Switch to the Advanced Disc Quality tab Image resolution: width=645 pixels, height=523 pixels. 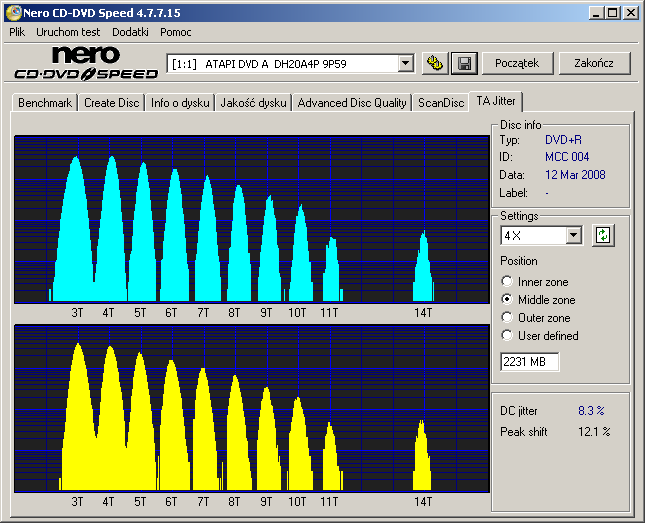point(352,102)
